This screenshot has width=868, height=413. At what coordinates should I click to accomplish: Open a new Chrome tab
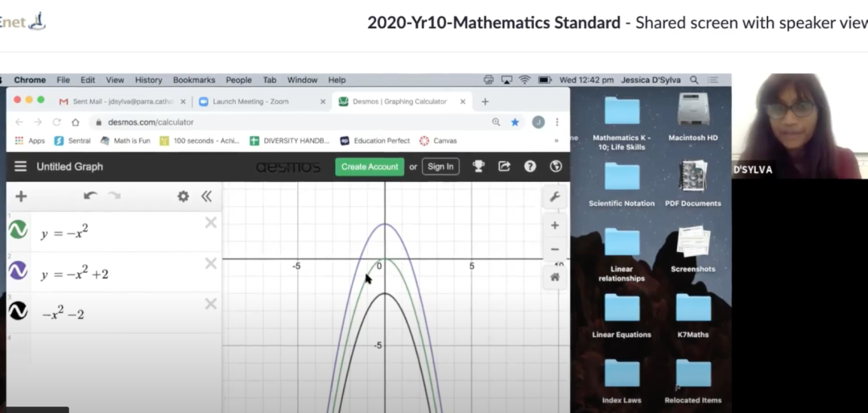(485, 102)
